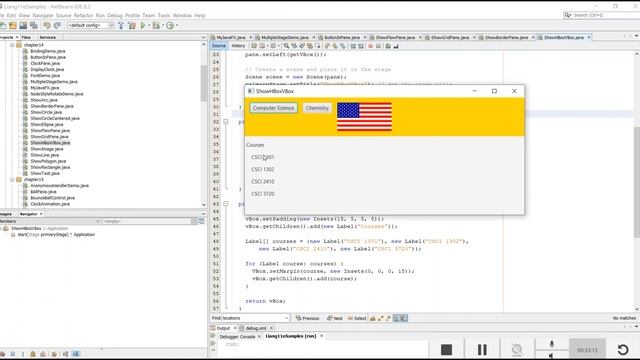Toggle the recorder webcam icon
The image size is (640, 360).
[x=517, y=349]
